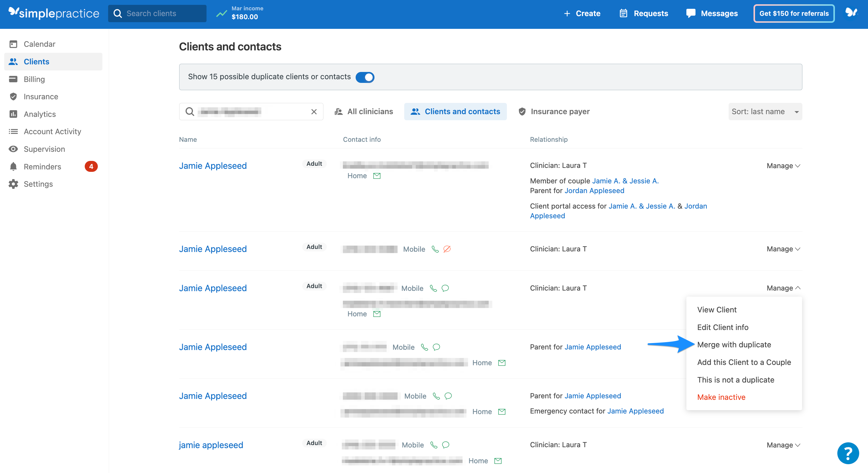868x473 pixels.
Task: Open the All clinicians filter
Action: click(364, 111)
